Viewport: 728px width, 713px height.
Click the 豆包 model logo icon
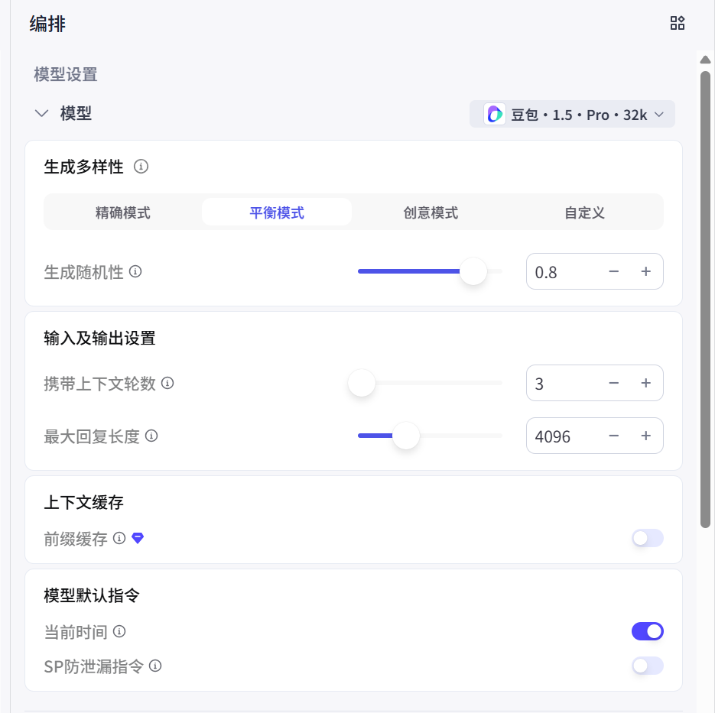tap(495, 114)
